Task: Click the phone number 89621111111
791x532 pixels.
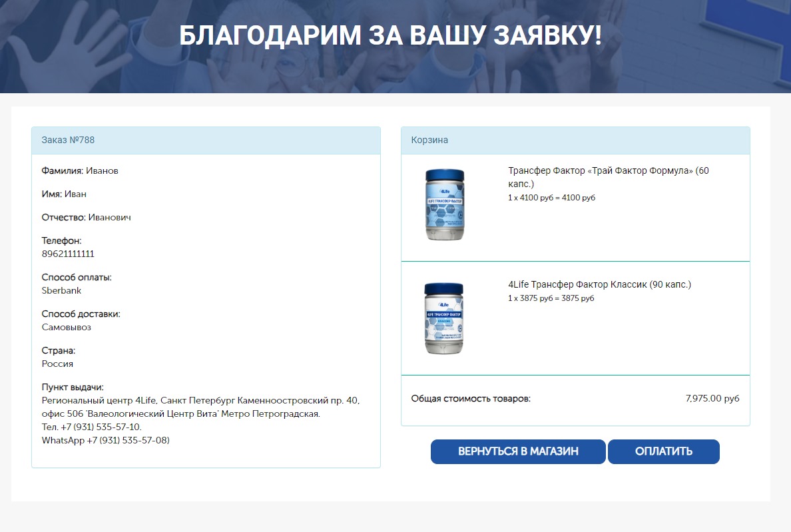Action: click(68, 254)
